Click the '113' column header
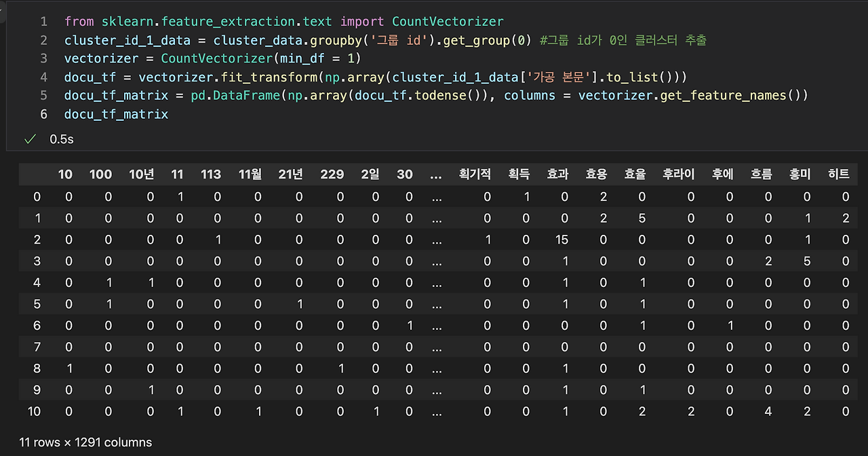Viewport: 868px width, 456px height. (210, 174)
